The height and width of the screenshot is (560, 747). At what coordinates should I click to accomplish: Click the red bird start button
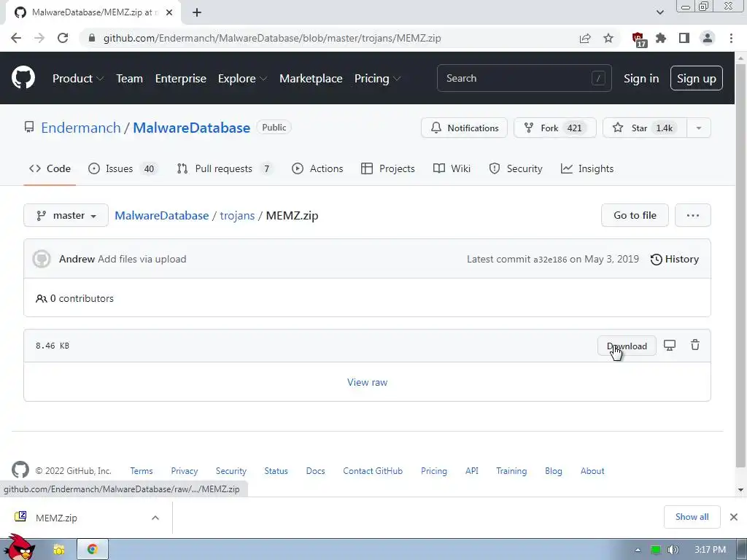19,547
